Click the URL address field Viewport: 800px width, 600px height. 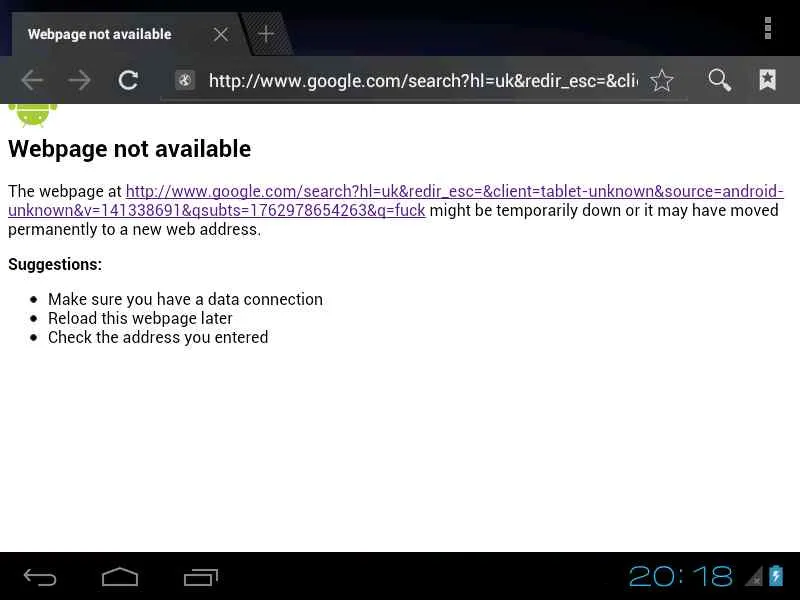point(423,81)
